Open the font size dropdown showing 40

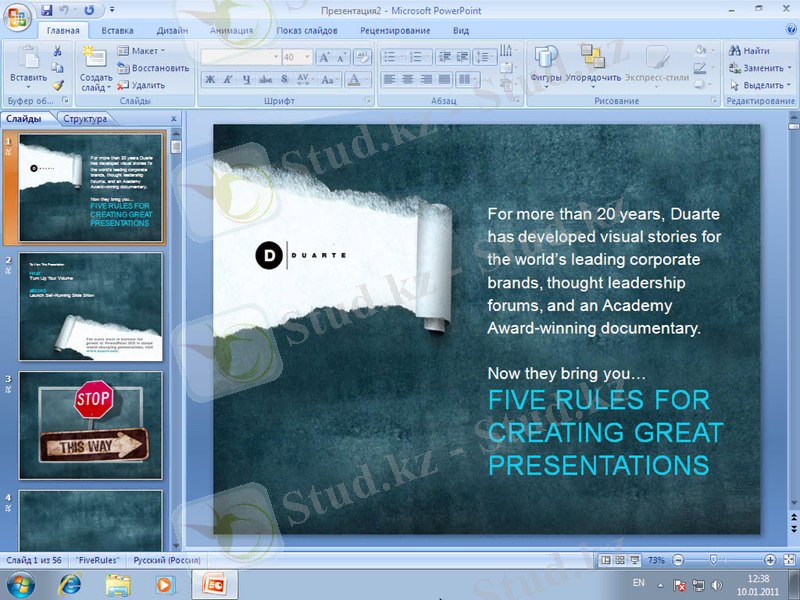pos(306,57)
